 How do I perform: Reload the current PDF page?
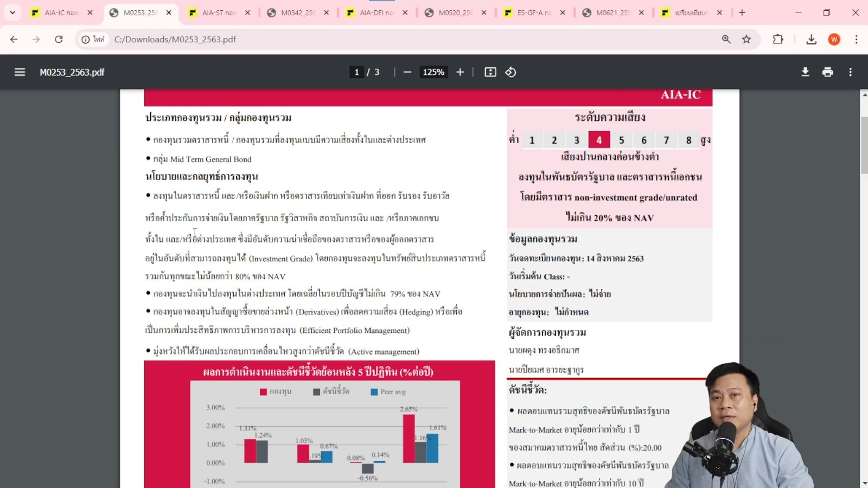[59, 39]
